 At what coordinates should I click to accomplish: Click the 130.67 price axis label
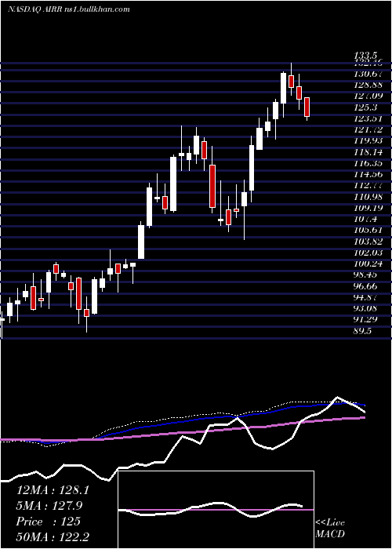[368, 74]
